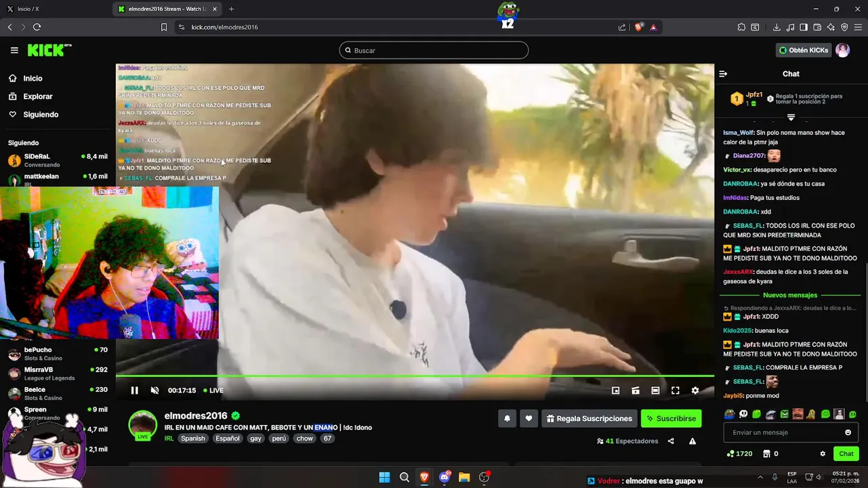Click elmodres2016 channel name
The height and width of the screenshot is (488, 868).
pyautogui.click(x=196, y=416)
